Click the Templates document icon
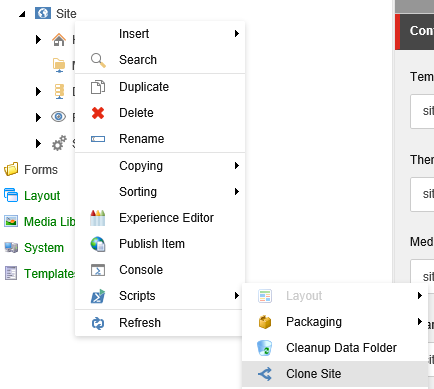 click(x=11, y=273)
